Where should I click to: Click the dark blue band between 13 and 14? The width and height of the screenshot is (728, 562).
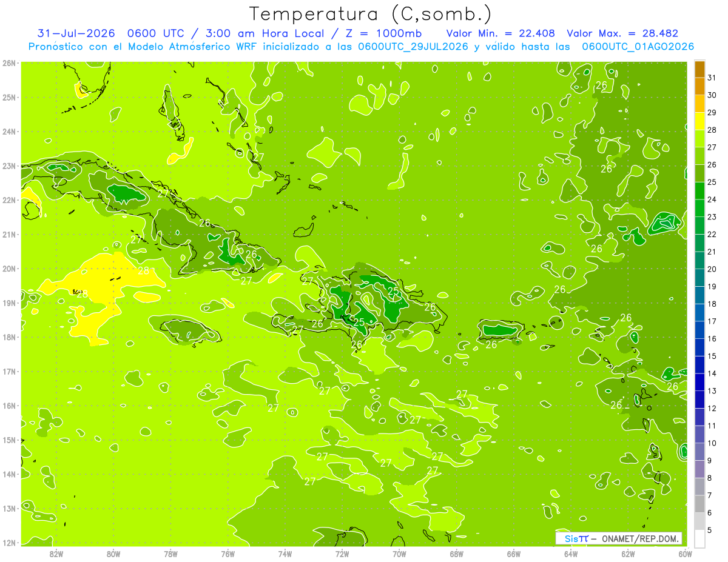pyautogui.click(x=699, y=382)
